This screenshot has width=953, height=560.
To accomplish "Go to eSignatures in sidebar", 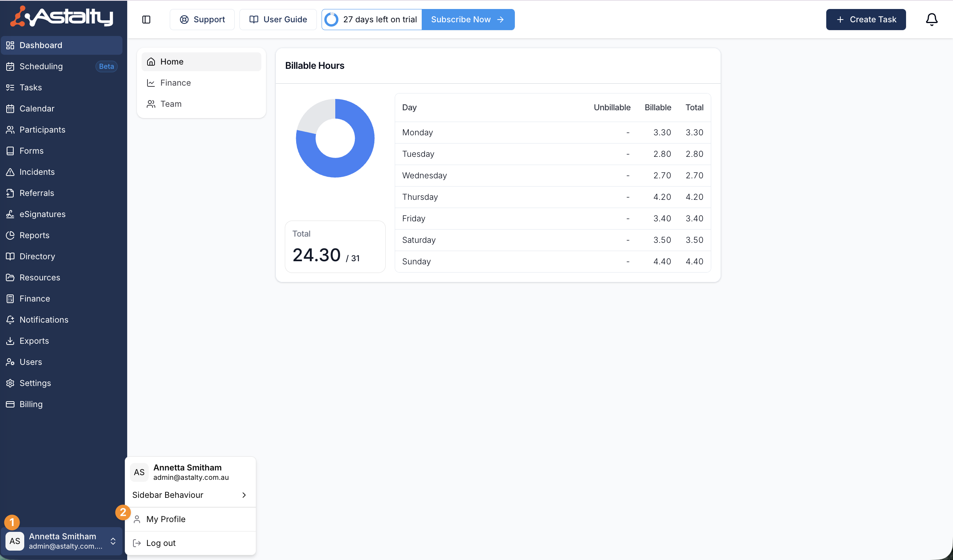I will 42,214.
